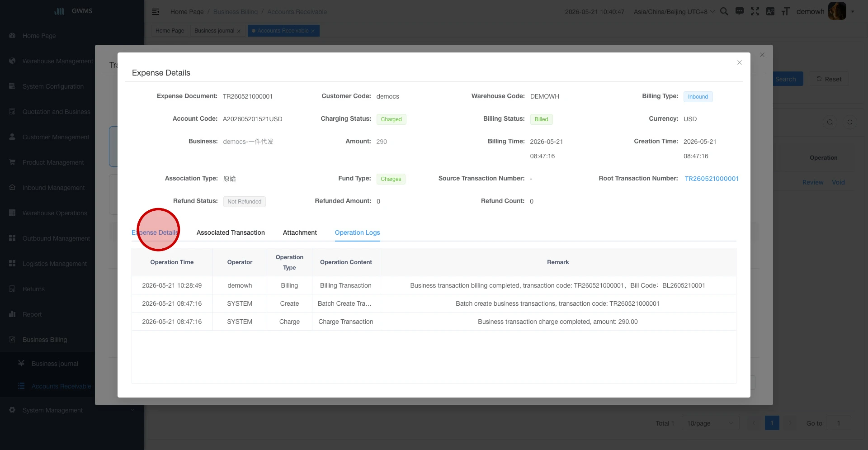This screenshot has height=450, width=868.
Task: Click the Charges fund type tag
Action: [x=391, y=179]
